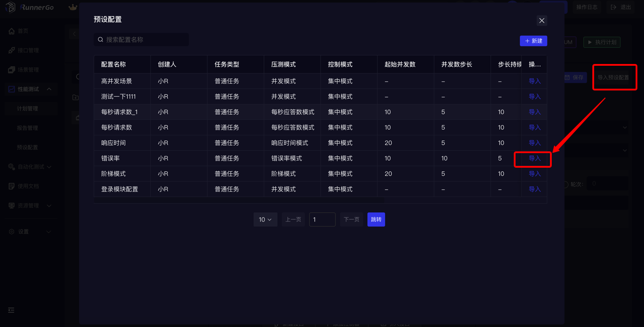Open 计划管理 in the sidebar
Image resolution: width=644 pixels, height=327 pixels.
coord(31,109)
